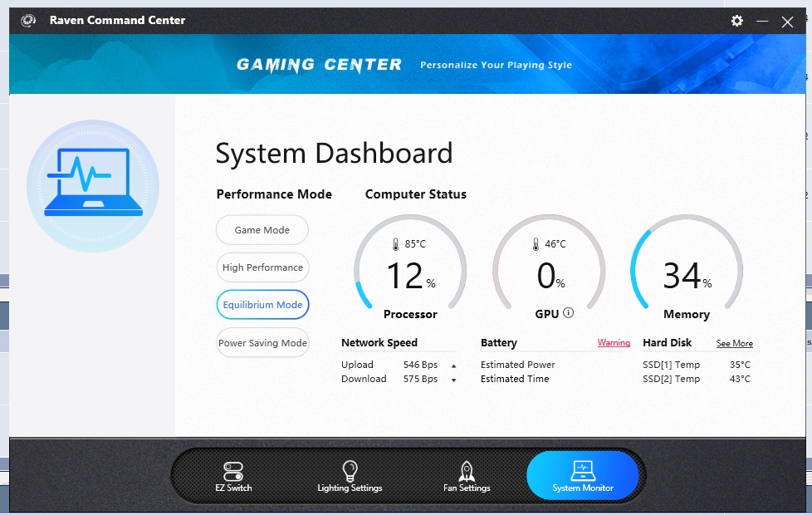Open the battery Warning link

tap(614, 343)
